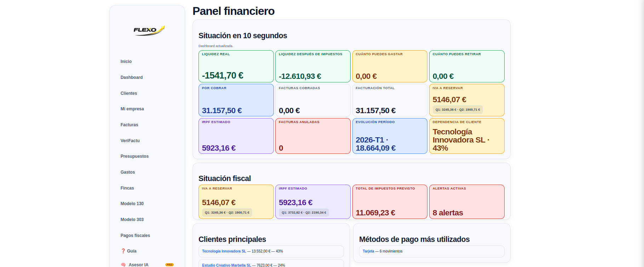
Task: Click the PRO badge next to Asesor IA
Action: [x=169, y=265]
